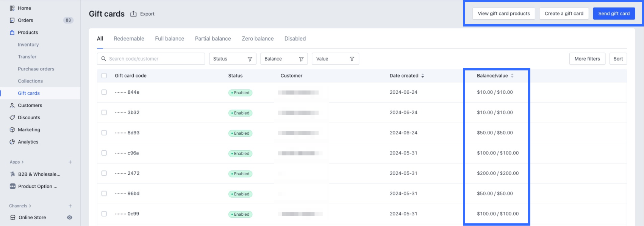Switch to the Redeemable tab
The image size is (644, 226).
129,39
